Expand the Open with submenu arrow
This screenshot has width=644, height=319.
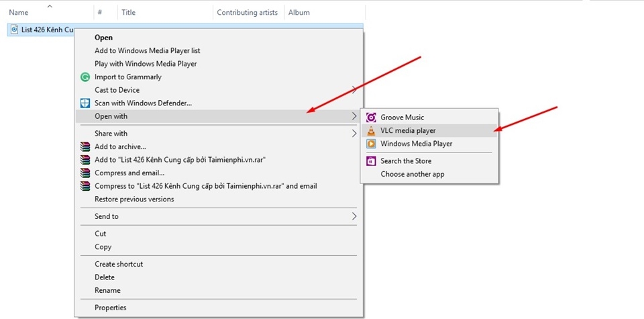(354, 116)
